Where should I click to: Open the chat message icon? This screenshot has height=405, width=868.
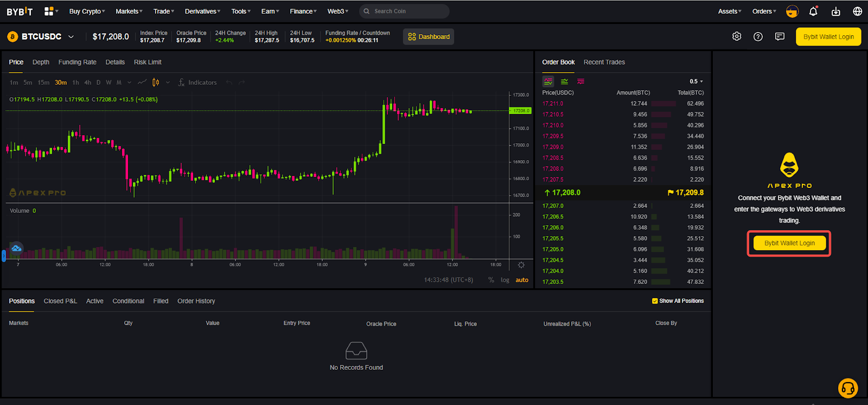[x=780, y=36]
